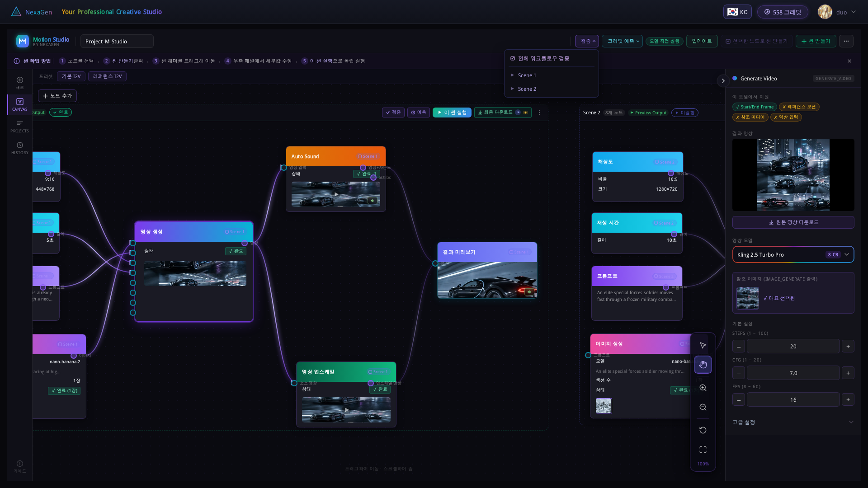Toggle Scene 1 checkbox on 영상 생성 node
This screenshot has width=868, height=488.
[x=227, y=232]
